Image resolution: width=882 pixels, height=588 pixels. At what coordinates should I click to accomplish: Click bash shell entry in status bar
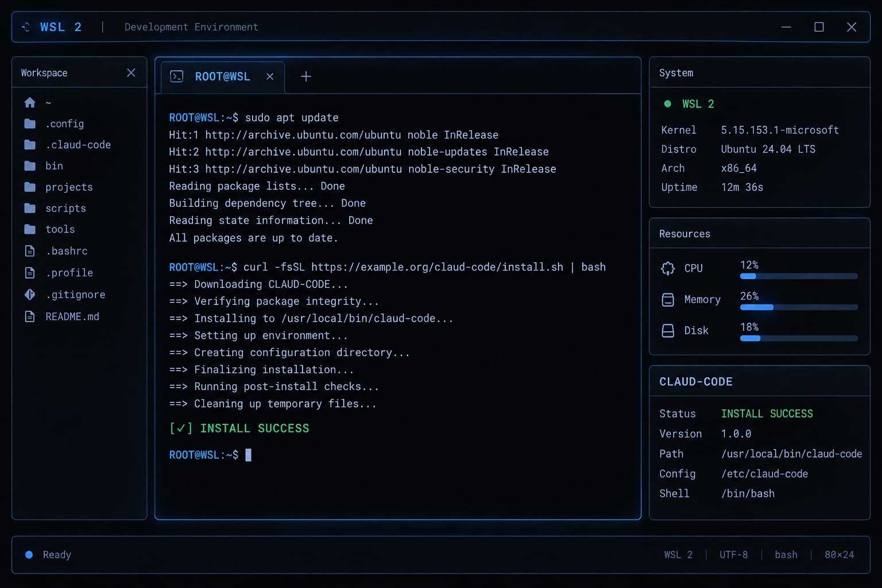pos(786,555)
